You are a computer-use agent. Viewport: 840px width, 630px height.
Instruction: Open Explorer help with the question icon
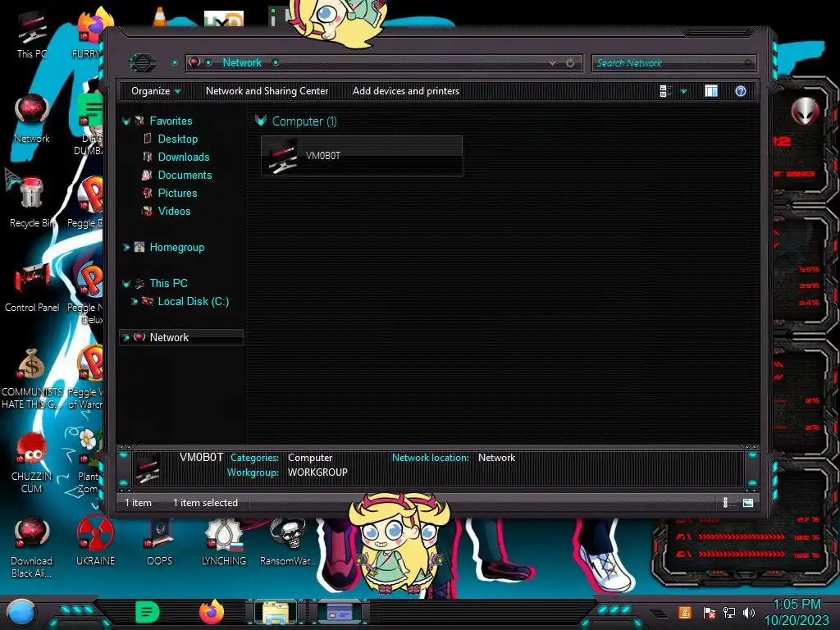point(741,91)
